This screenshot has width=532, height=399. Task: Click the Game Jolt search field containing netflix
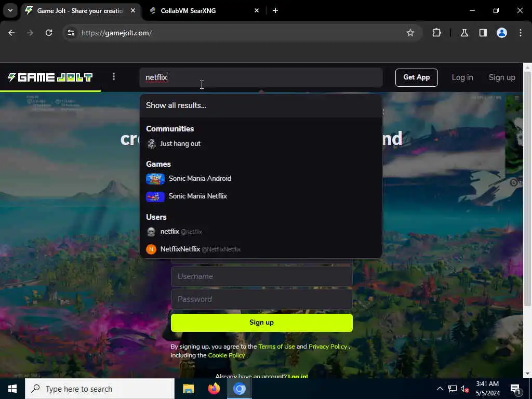pyautogui.click(x=261, y=77)
